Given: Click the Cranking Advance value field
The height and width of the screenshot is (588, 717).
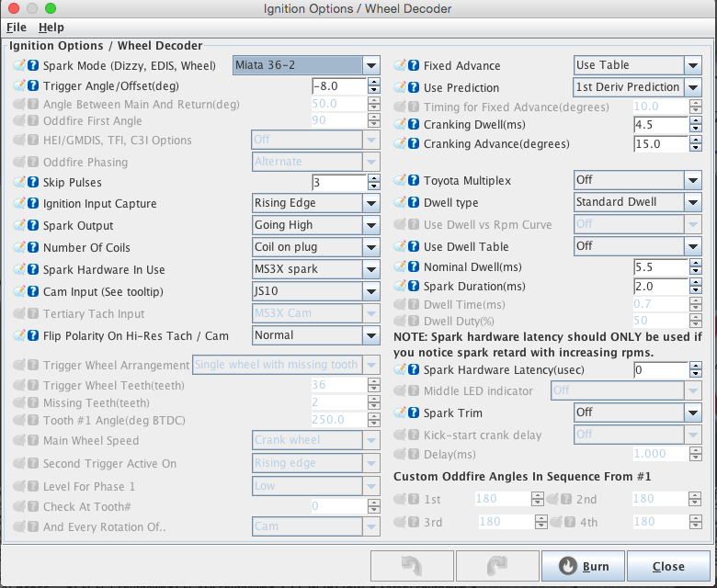Looking at the screenshot, I should pos(661,144).
